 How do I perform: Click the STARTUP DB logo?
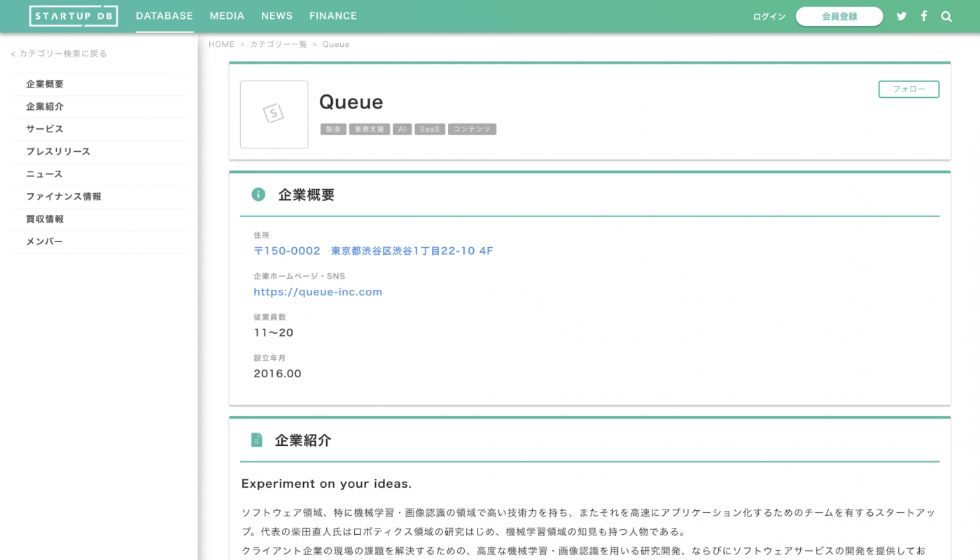73,15
